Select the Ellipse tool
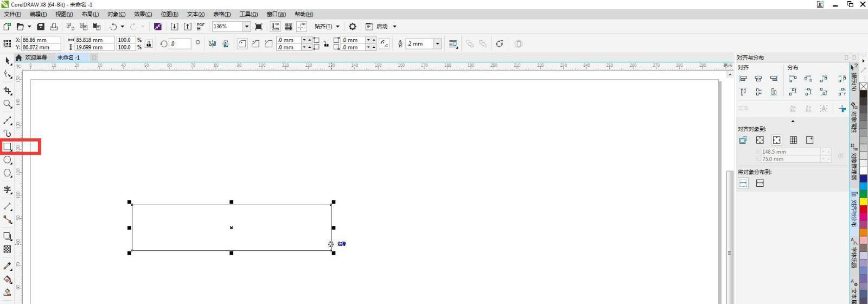 tap(8, 160)
